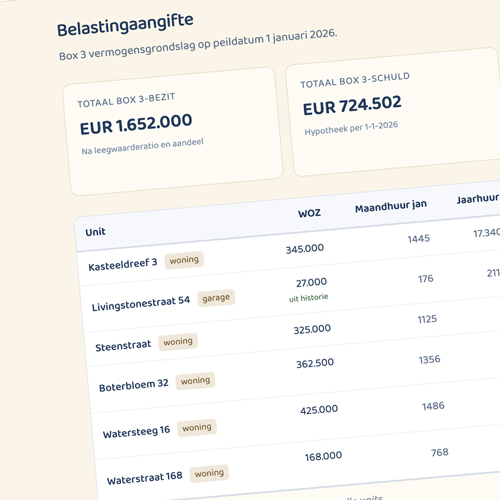Click the Na leegwaarderatio en aandeel note
The image size is (500, 500).
pos(142,147)
